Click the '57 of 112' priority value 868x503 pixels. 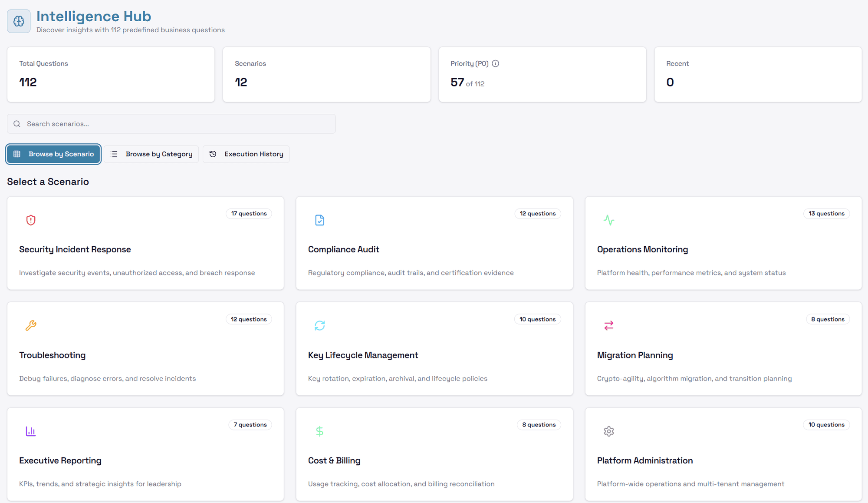pos(467,83)
